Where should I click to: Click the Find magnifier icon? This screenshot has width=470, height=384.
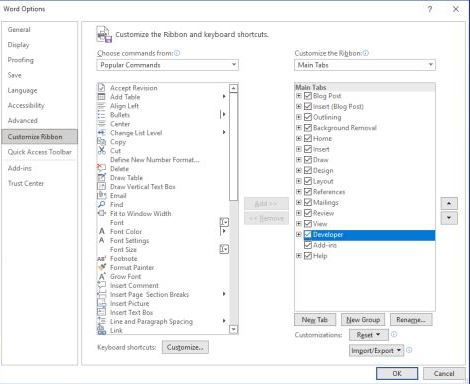point(101,204)
